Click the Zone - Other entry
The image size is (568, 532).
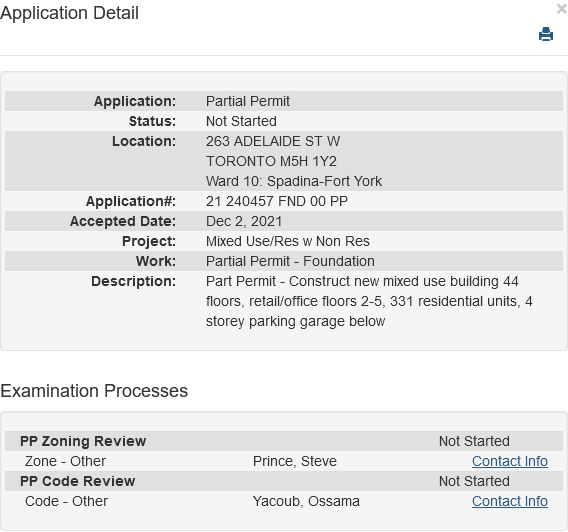65,461
